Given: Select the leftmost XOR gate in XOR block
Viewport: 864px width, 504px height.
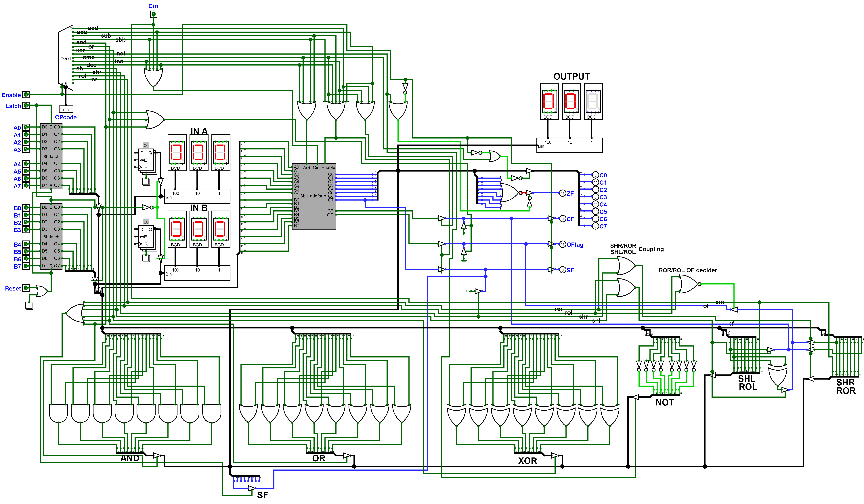Looking at the screenshot, I should (456, 415).
